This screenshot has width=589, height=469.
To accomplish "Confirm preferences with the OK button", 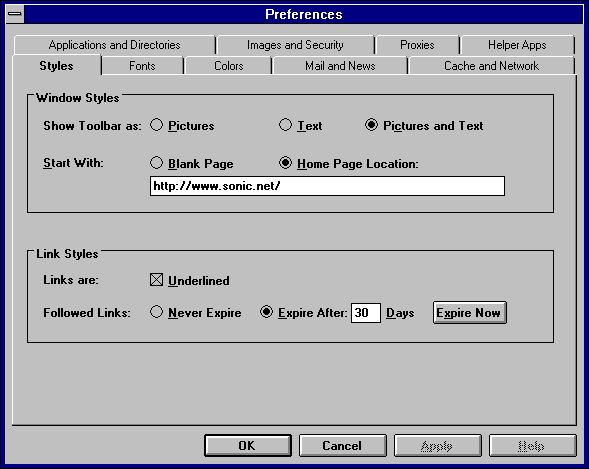I will (x=248, y=446).
